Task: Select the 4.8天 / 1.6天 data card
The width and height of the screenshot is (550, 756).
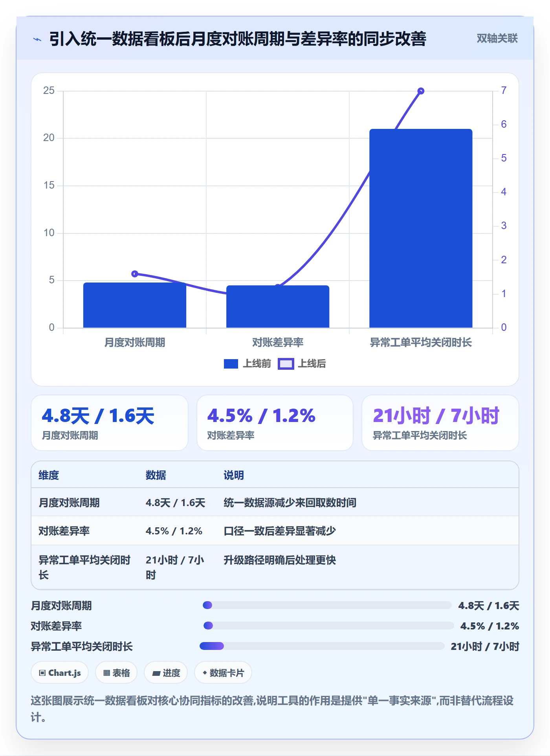Action: tap(110, 423)
